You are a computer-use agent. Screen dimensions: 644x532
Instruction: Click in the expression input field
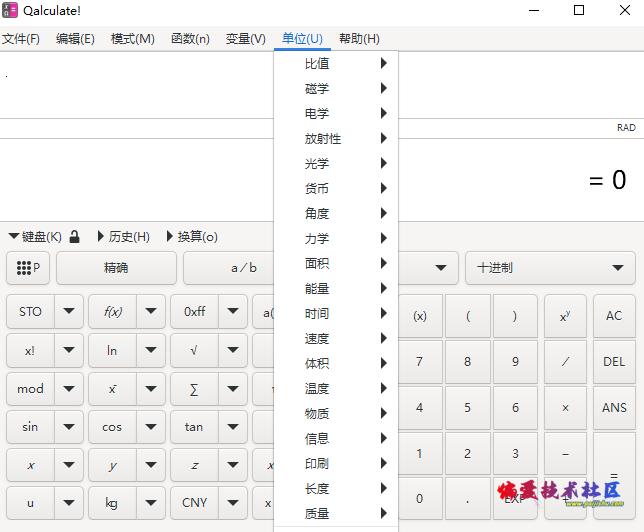pos(136,85)
